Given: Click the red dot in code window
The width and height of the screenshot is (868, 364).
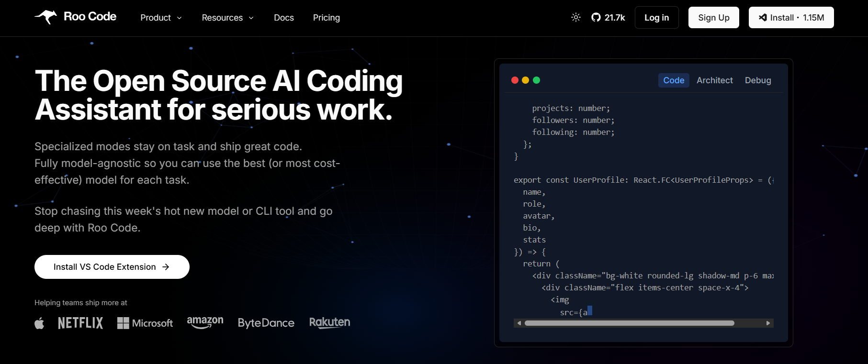Looking at the screenshot, I should [515, 80].
